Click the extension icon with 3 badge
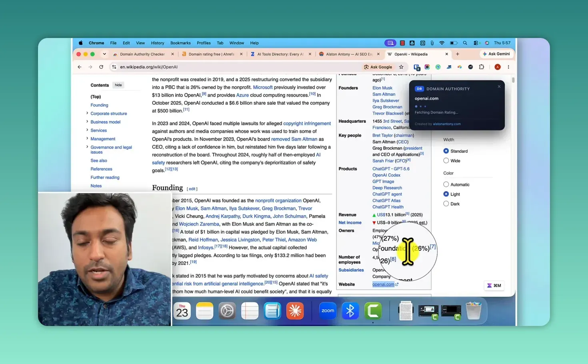 tap(417, 67)
